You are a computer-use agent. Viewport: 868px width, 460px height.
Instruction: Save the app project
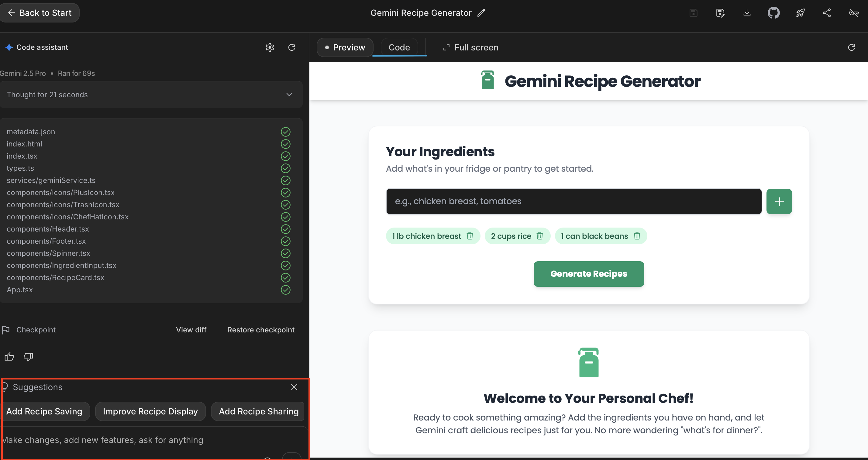[x=693, y=13]
